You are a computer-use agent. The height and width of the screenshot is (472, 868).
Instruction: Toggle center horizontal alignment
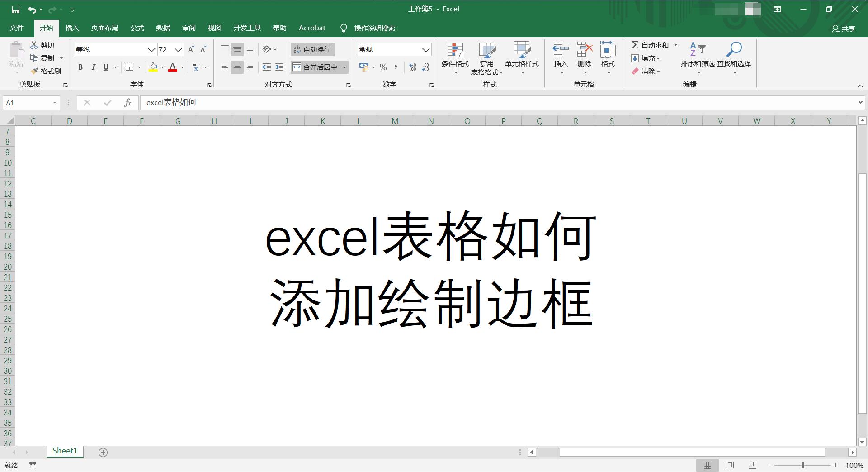[x=237, y=67]
